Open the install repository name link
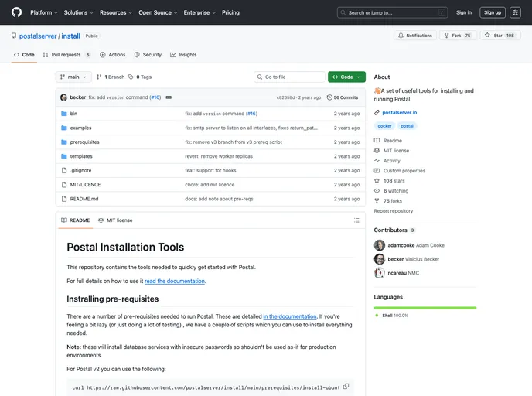The height and width of the screenshot is (396, 532). pyautogui.click(x=70, y=36)
